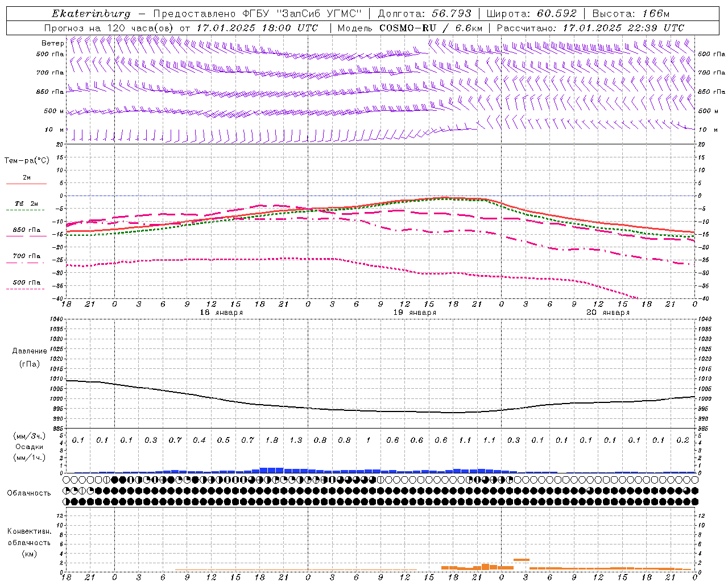The width and height of the screenshot is (728, 582).
Task: Click the 19 января date label
Action: point(415,313)
